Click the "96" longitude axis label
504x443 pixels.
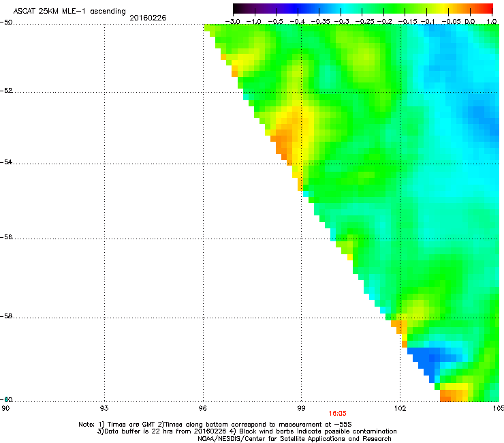[203, 408]
